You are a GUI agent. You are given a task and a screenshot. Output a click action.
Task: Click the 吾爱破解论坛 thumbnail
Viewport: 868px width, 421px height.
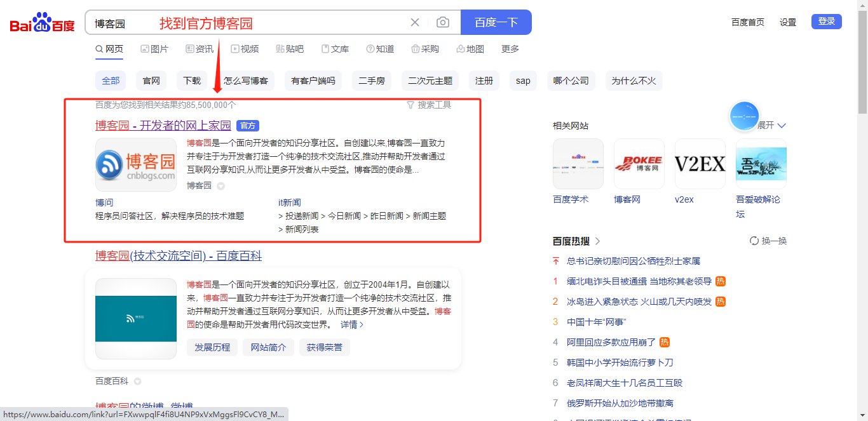[x=761, y=164]
